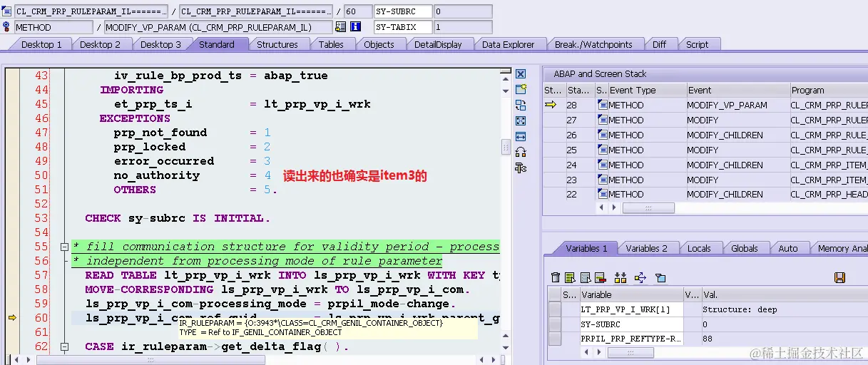Click the maximize-horizontally icon beside the editor
The height and width of the screenshot is (365, 868).
pyautogui.click(x=521, y=136)
